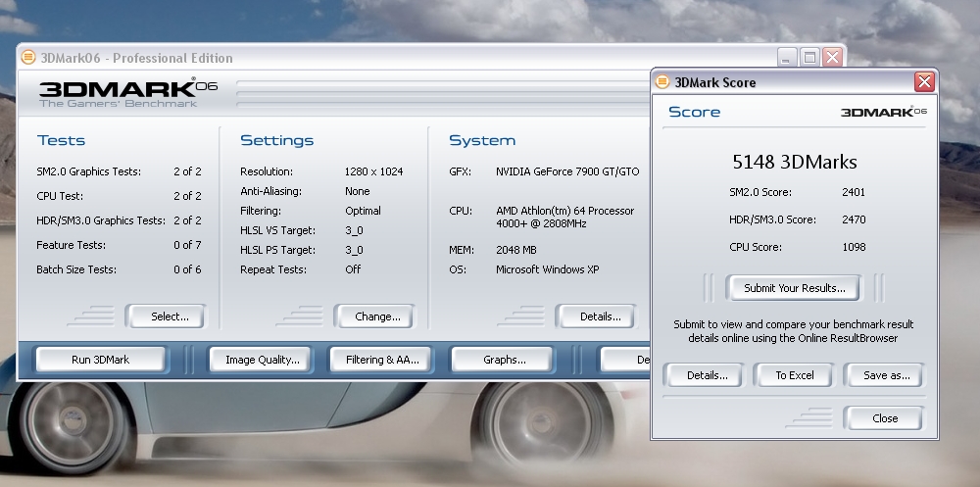This screenshot has width=980, height=487.
Task: Close the 3DMark06 main window
Action: point(832,58)
